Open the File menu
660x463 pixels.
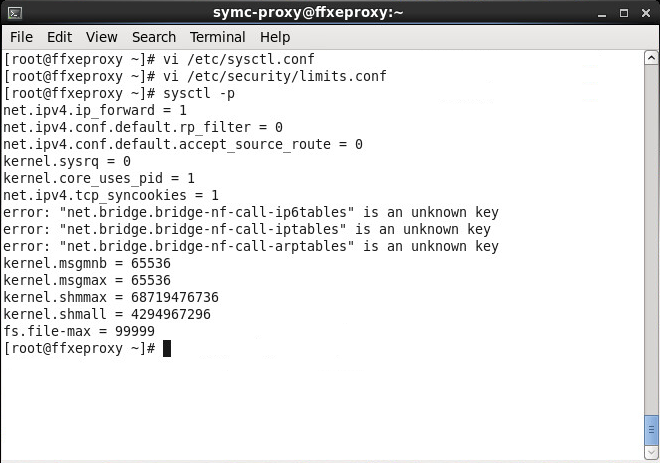pyautogui.click(x=21, y=37)
